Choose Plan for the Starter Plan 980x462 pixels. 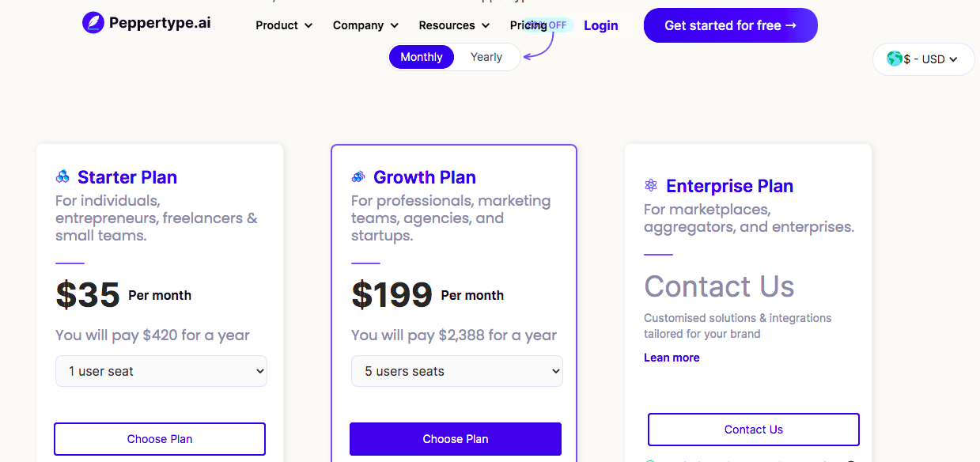pyautogui.click(x=160, y=439)
